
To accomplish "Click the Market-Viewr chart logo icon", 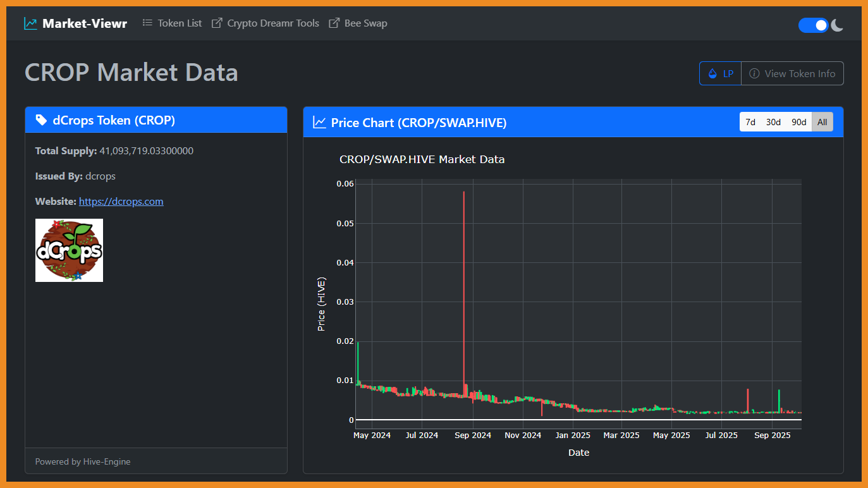I will pyautogui.click(x=30, y=23).
